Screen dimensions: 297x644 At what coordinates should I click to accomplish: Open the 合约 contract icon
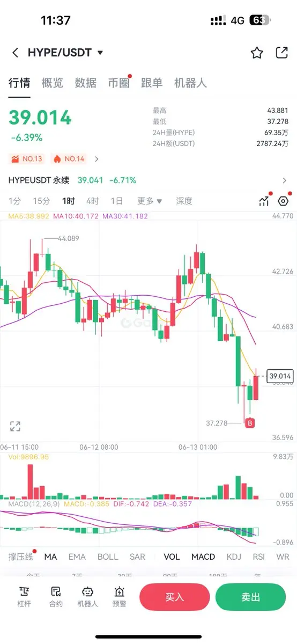tap(56, 596)
